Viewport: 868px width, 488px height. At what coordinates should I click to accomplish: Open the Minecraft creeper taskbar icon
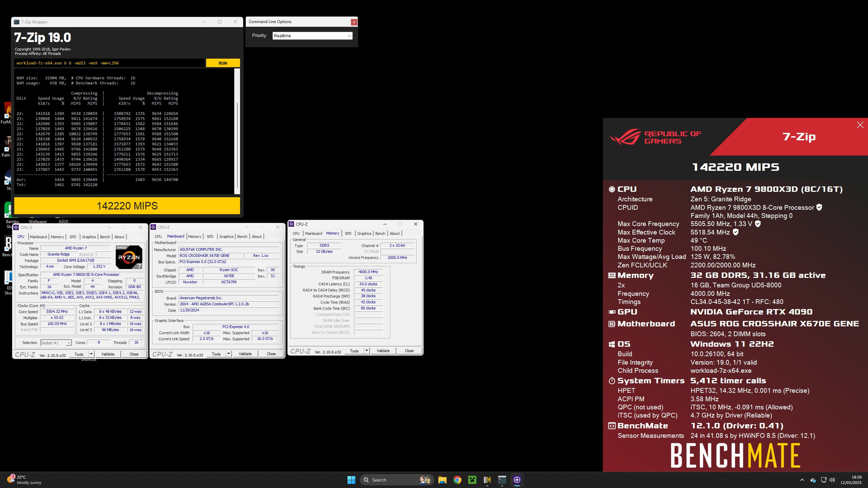[472, 480]
